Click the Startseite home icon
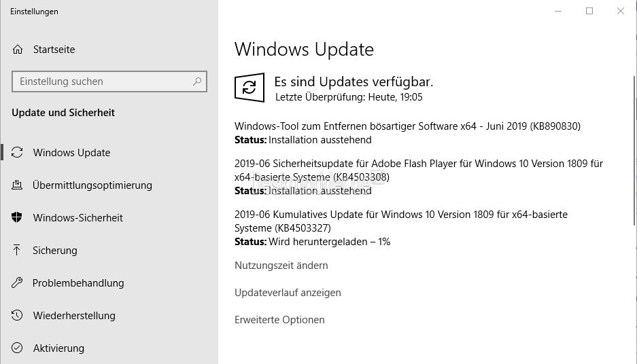637x364 pixels. point(18,50)
